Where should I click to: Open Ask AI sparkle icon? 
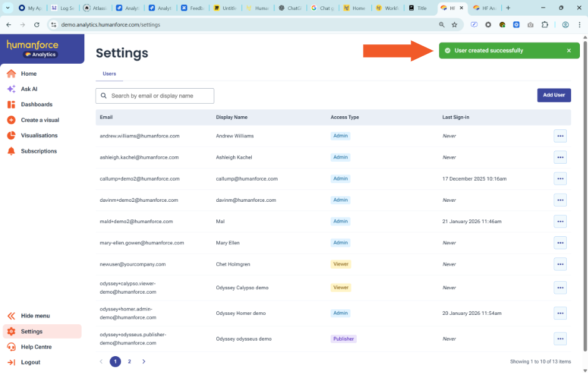click(11, 89)
